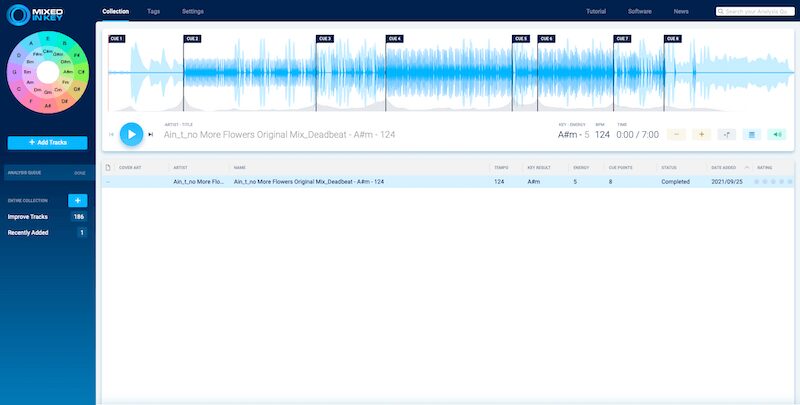Select Gm on the key wheel
The image size is (800, 405).
[x=48, y=92]
